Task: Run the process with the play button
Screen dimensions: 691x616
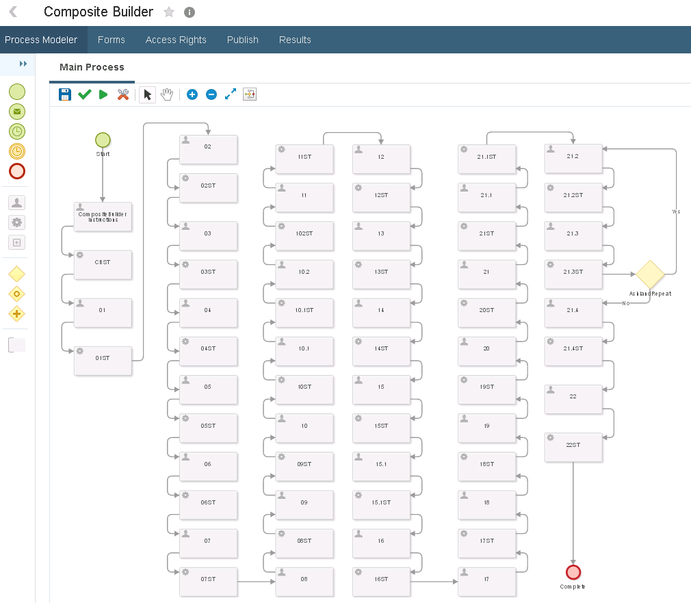Action: click(103, 94)
